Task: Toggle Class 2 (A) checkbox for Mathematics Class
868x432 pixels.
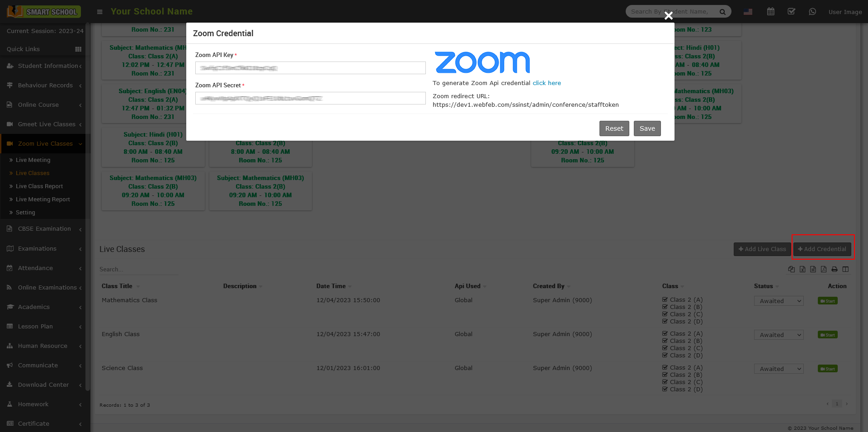Action: tap(665, 299)
